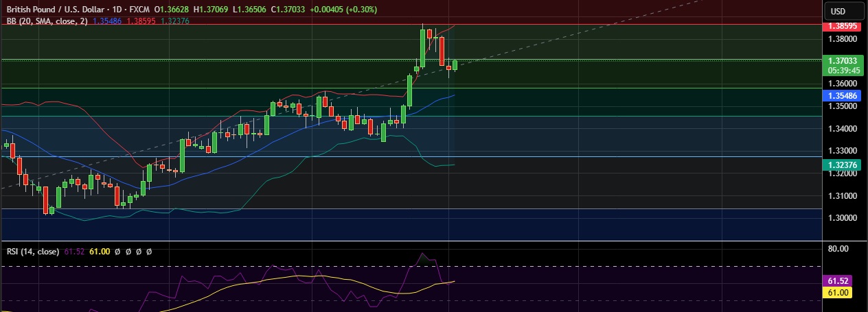The width and height of the screenshot is (868, 312).
Task: Click the 1.32000 price axis label
Action: pos(842,173)
